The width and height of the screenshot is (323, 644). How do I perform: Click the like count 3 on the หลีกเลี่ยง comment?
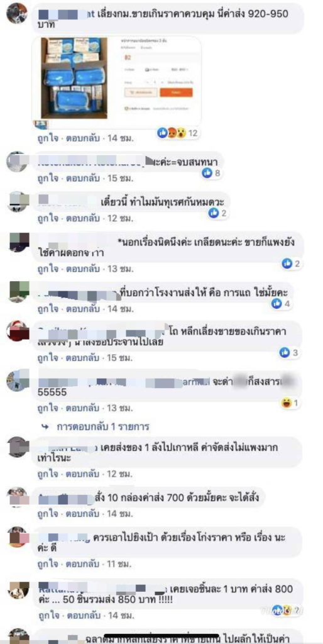click(290, 352)
